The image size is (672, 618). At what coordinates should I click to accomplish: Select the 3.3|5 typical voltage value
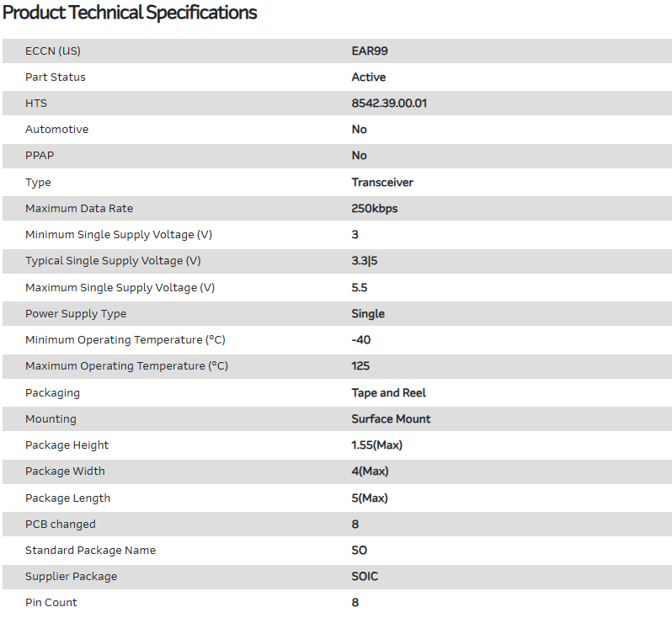coord(365,261)
